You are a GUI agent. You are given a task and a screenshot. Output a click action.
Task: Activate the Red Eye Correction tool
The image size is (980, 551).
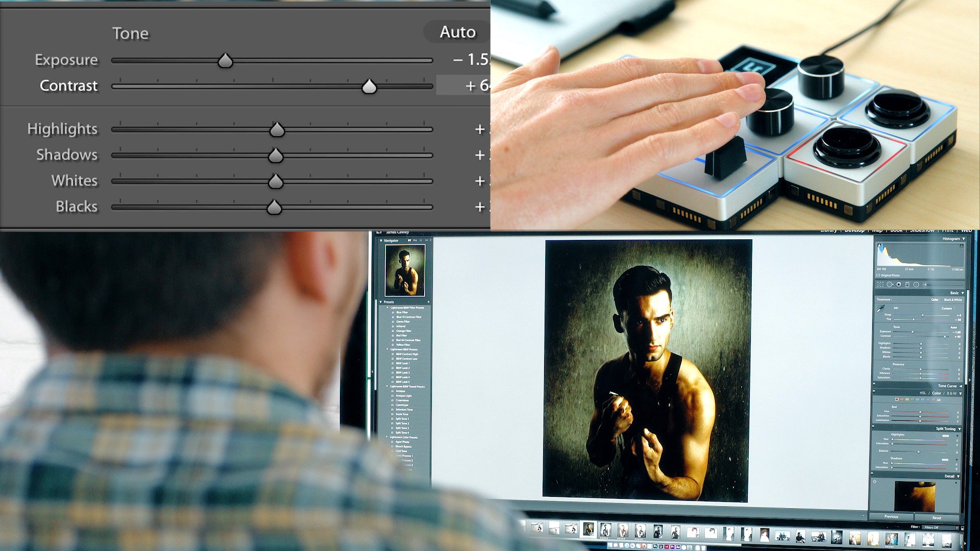(x=899, y=284)
